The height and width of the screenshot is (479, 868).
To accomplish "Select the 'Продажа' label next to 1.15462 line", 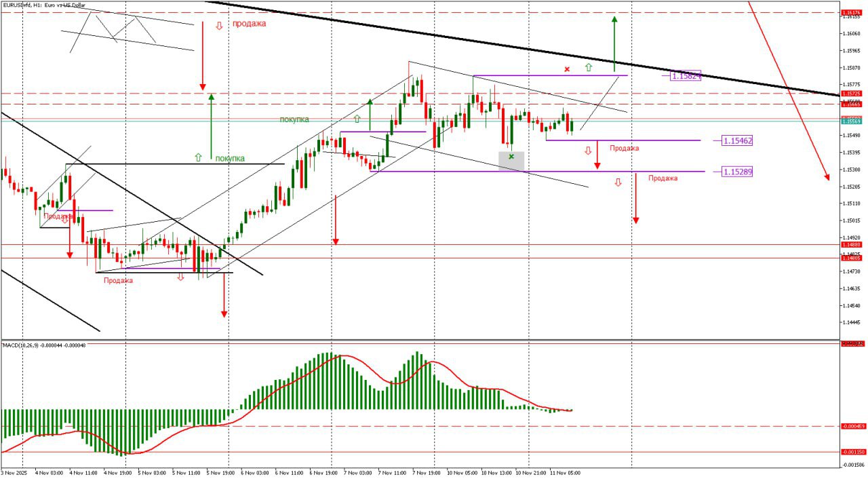I will click(x=624, y=148).
